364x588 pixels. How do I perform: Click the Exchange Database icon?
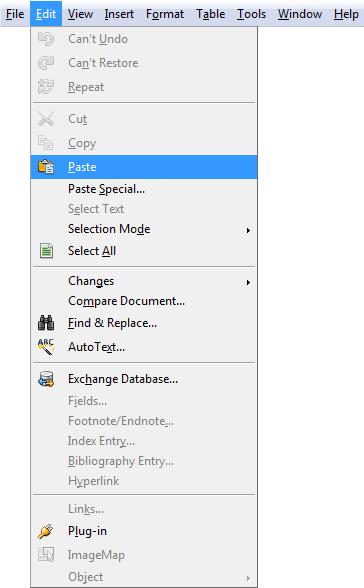tap(46, 379)
